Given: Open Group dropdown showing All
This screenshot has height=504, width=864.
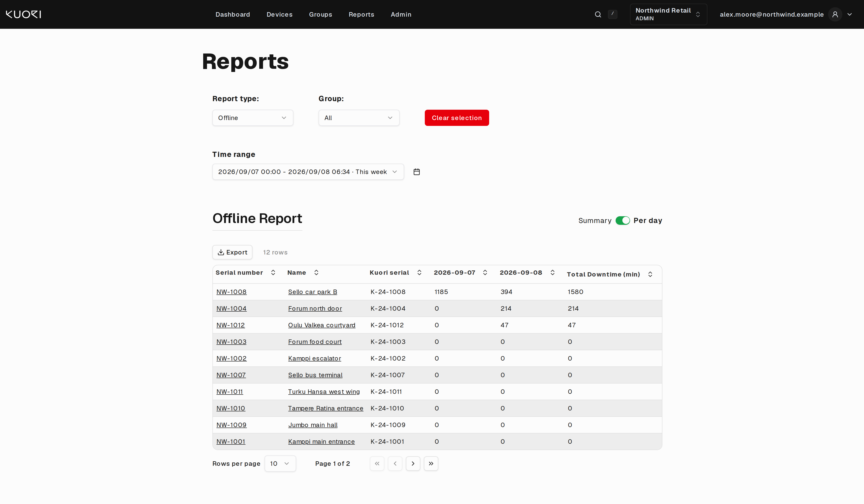Looking at the screenshot, I should click(359, 118).
